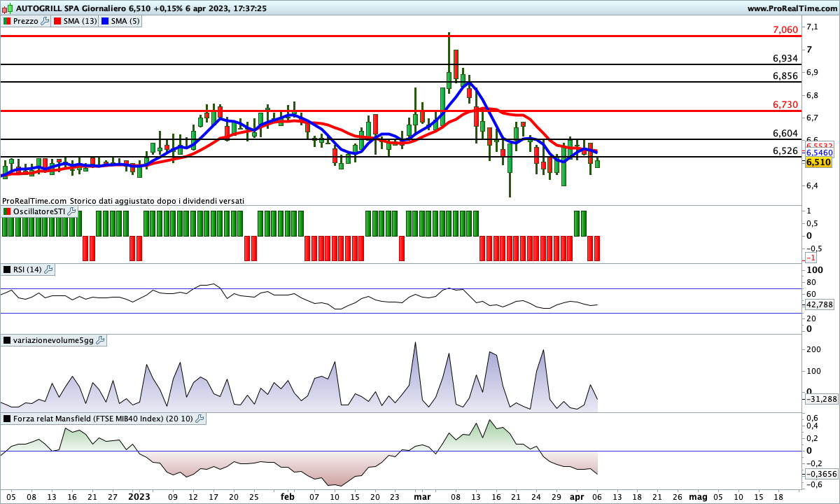The height and width of the screenshot is (504, 840).
Task: Click the -0,3656 Mansfield value tag
Action: pos(821,474)
